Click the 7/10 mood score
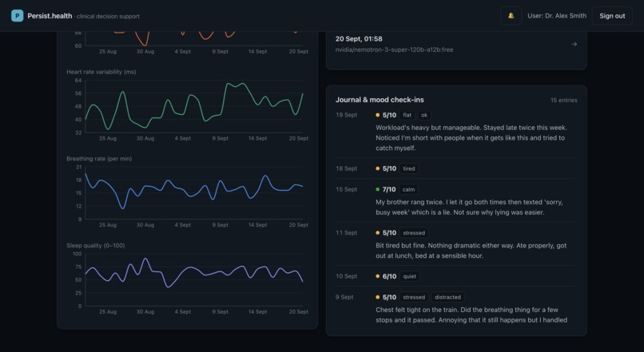 [389, 189]
